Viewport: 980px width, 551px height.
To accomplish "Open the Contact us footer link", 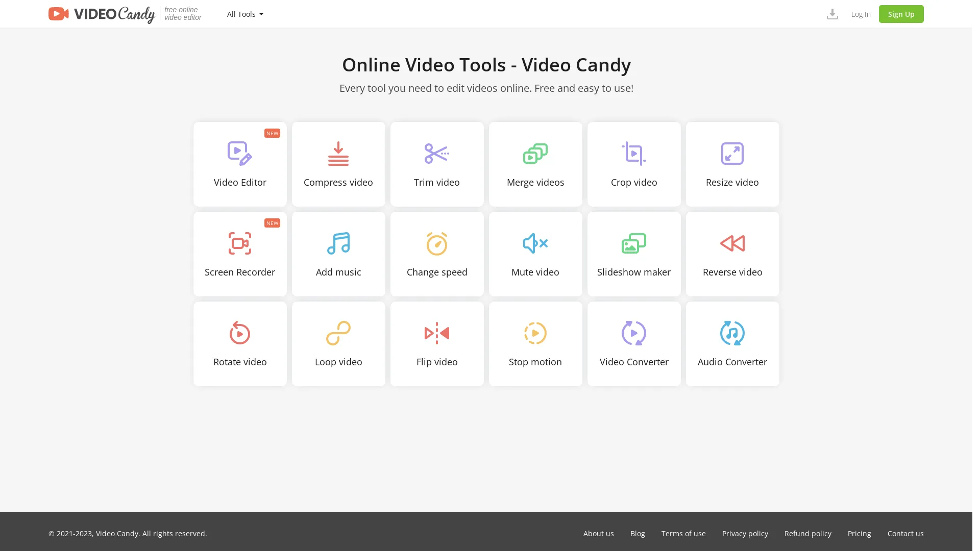I will pyautogui.click(x=905, y=533).
